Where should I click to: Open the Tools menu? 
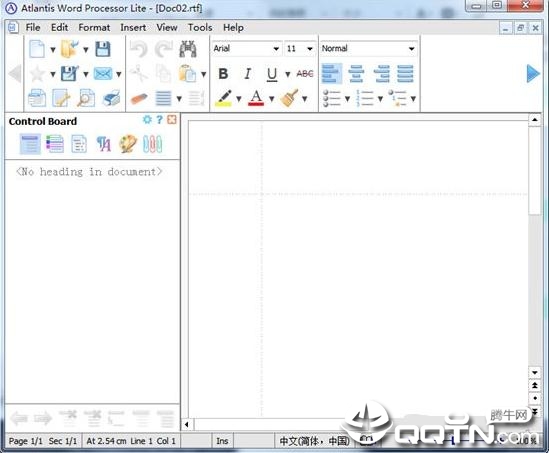[x=200, y=27]
